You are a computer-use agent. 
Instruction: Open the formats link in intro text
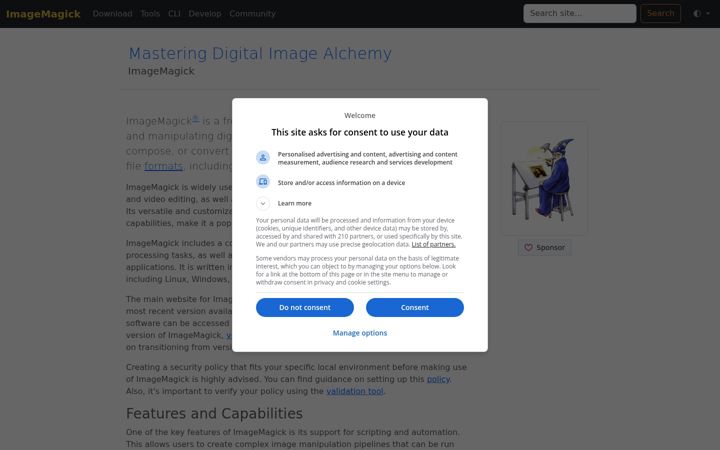[x=163, y=166]
